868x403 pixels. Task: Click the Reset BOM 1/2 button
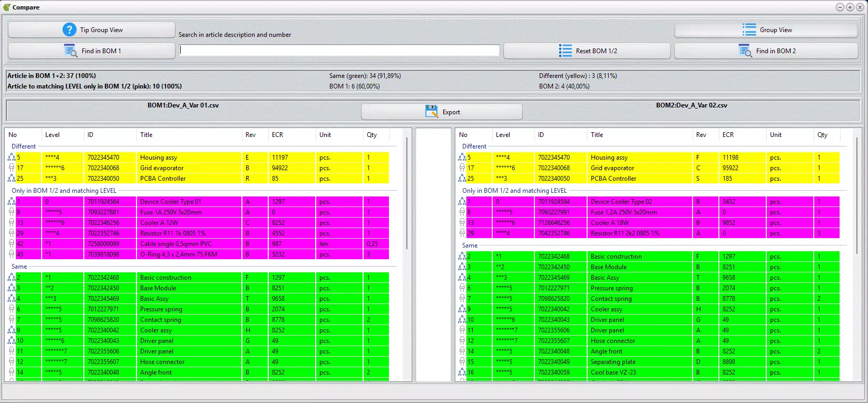(x=587, y=51)
